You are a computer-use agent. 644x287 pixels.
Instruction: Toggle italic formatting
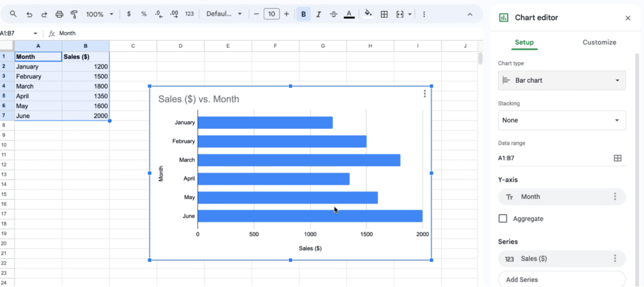[318, 14]
